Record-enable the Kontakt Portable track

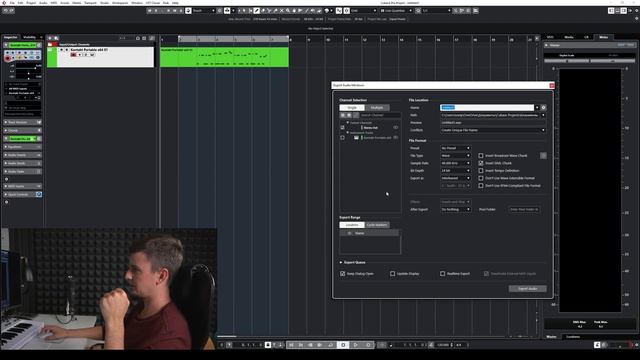[73, 55]
